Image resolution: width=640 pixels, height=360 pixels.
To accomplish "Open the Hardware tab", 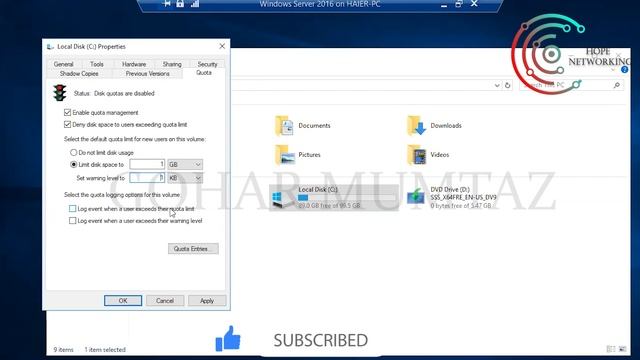I will [134, 64].
